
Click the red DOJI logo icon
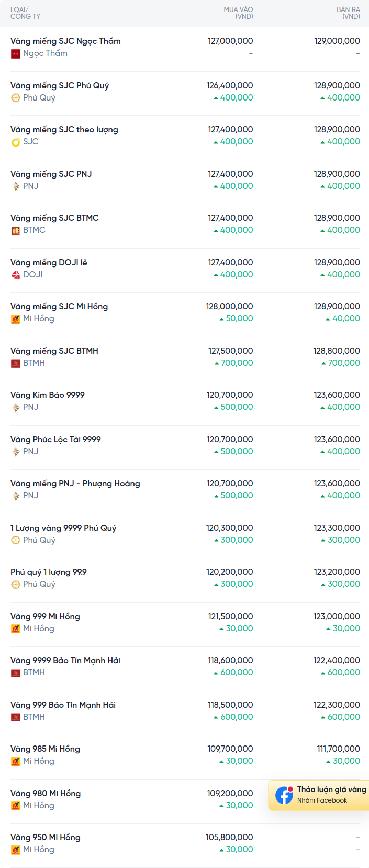[x=16, y=275]
